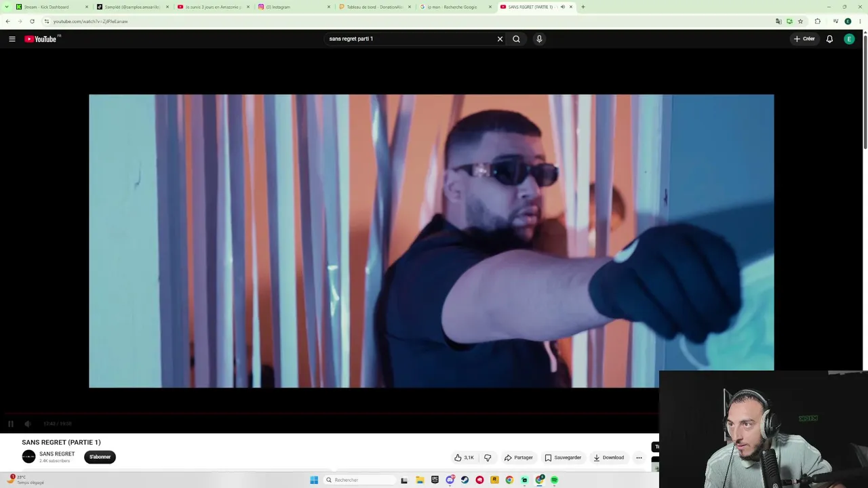Bookmark this page with the star
Image resolution: width=868 pixels, height=488 pixels.
pyautogui.click(x=800, y=21)
